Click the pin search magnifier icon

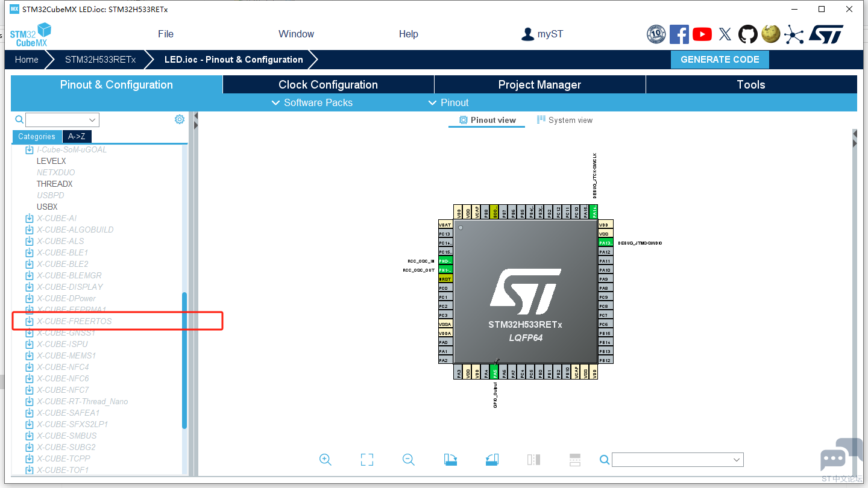point(605,460)
